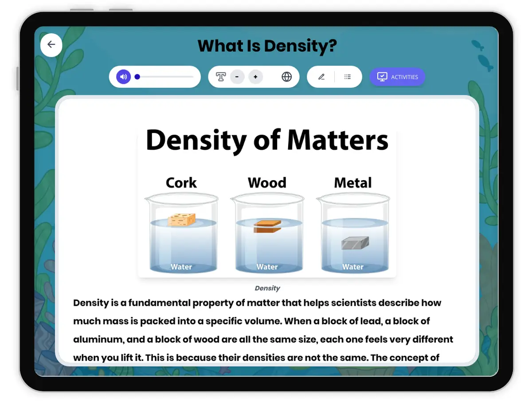Image resolution: width=532 pixels, height=402 pixels.
Task: Open the Activities button
Action: [397, 77]
